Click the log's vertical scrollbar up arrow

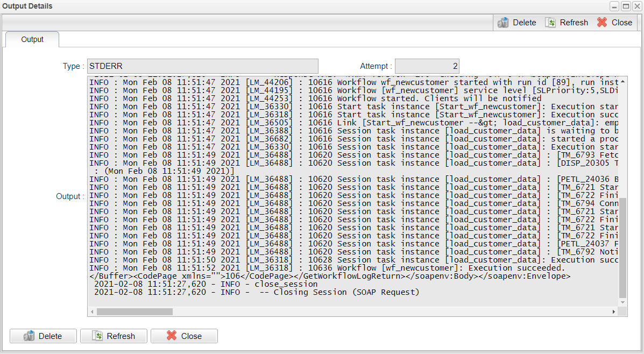pos(622,82)
